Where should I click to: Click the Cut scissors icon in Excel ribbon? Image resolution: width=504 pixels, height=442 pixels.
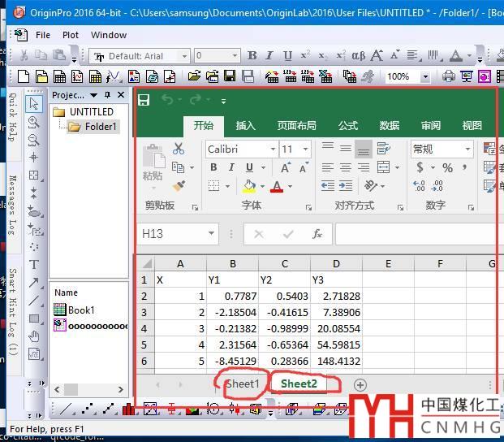pyautogui.click(x=179, y=149)
